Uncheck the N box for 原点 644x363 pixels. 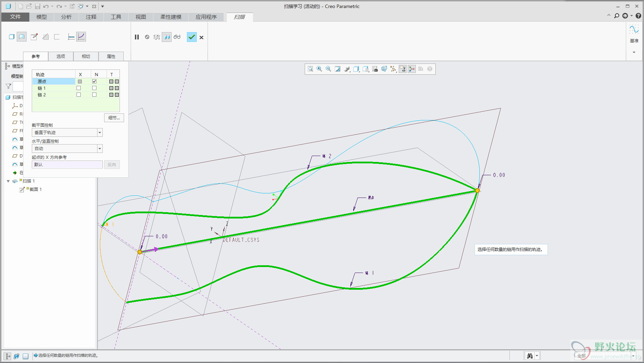[94, 81]
